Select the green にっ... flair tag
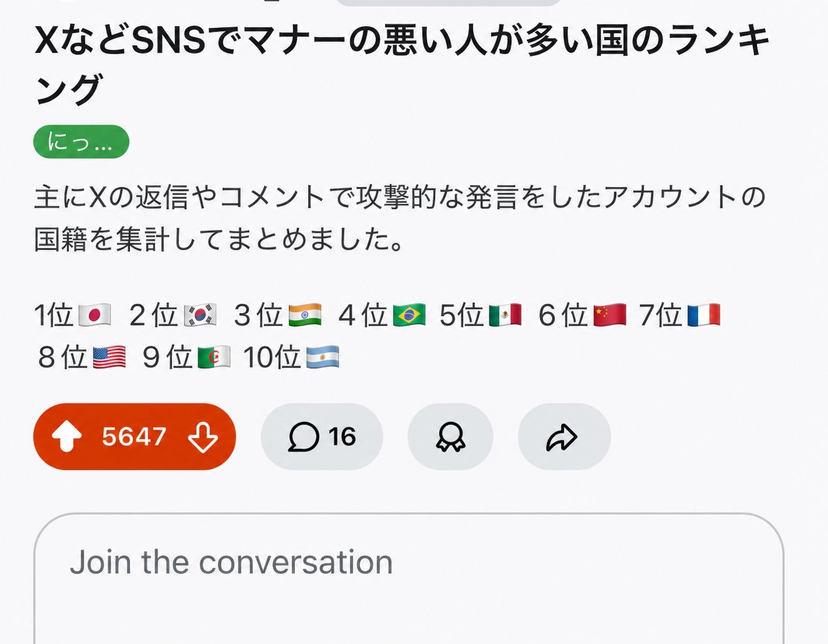828x644 pixels. 81,141
